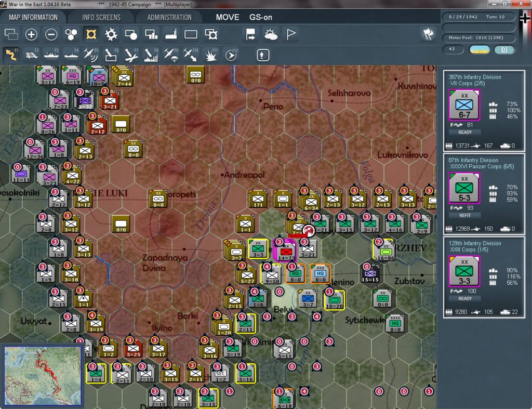
Task: Click the GS-on indicator
Action: pos(261,17)
